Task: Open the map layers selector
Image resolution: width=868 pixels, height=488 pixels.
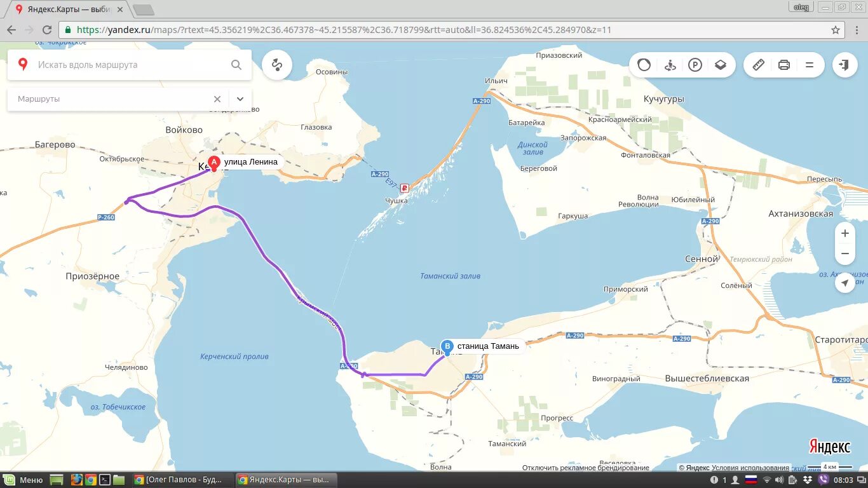Action: pos(720,65)
